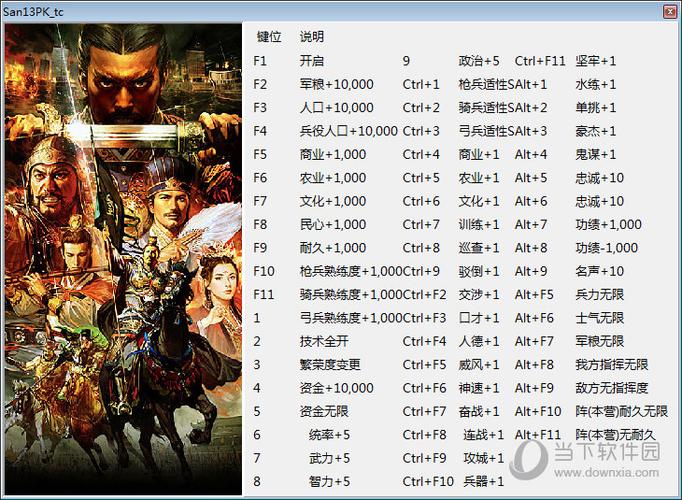Select the 键位 column header
Screen dimensions: 682x500
tap(269, 37)
